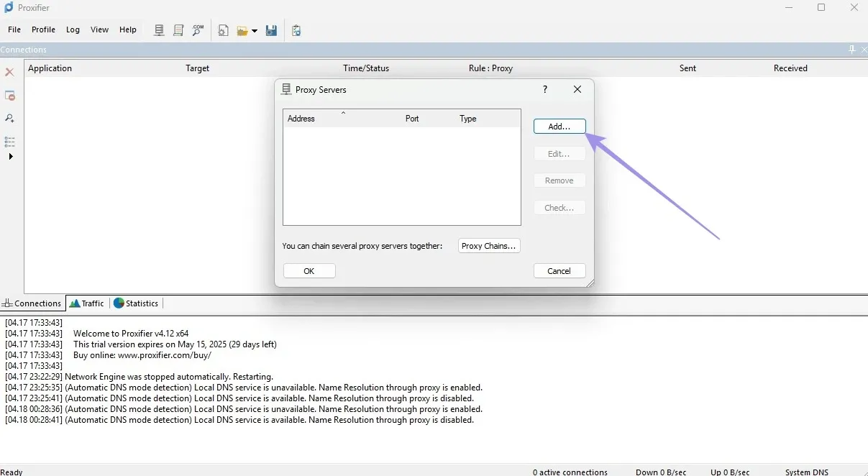Click the 00:28:41 DNS service available log line

point(239,420)
